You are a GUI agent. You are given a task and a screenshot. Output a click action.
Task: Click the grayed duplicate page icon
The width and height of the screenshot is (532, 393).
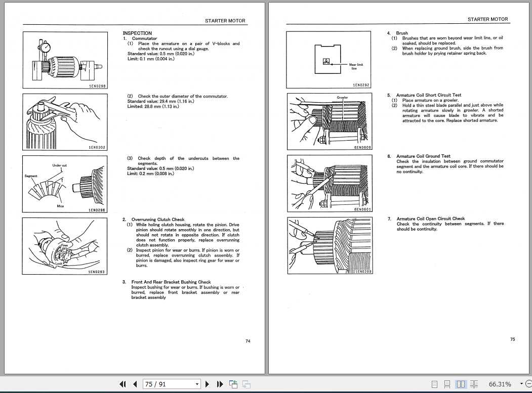tap(245, 384)
